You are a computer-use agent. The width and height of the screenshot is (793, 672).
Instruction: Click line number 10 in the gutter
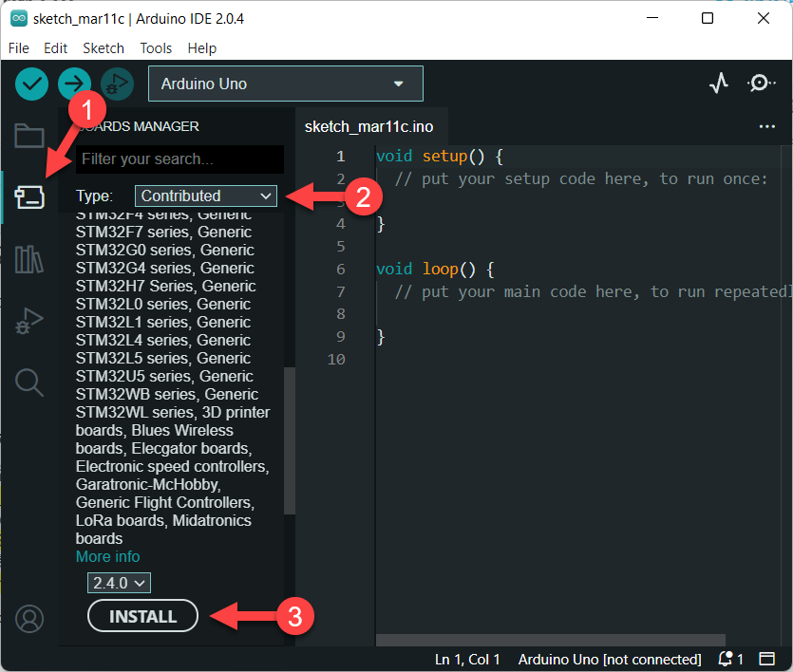coord(336,359)
